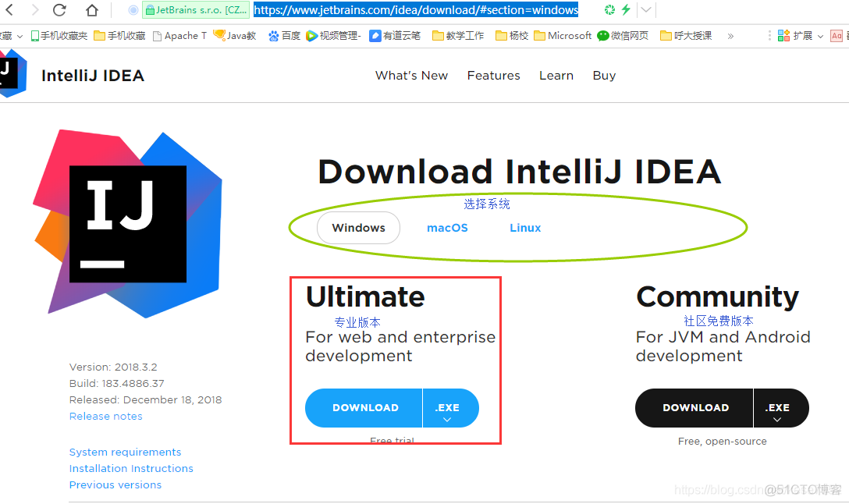Show more bookmarks with the double chevron
The width and height of the screenshot is (849, 504).
(x=730, y=36)
